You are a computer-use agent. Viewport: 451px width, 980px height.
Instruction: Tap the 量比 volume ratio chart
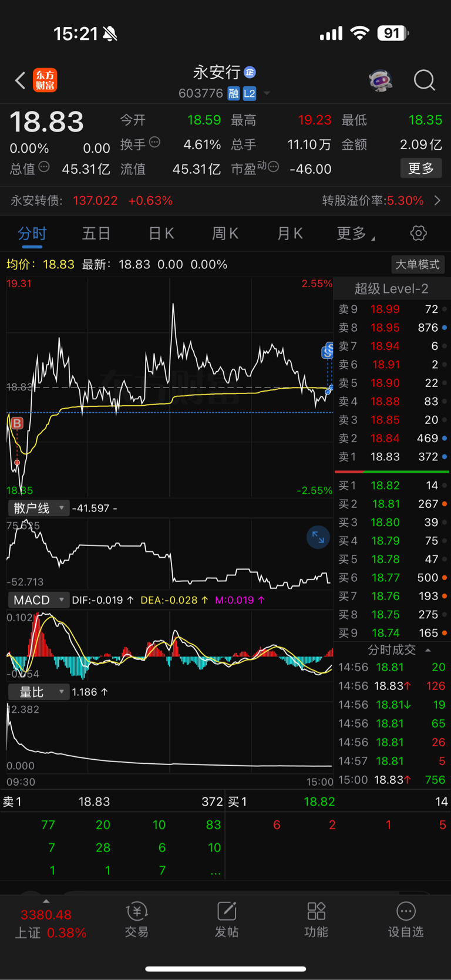tap(170, 737)
